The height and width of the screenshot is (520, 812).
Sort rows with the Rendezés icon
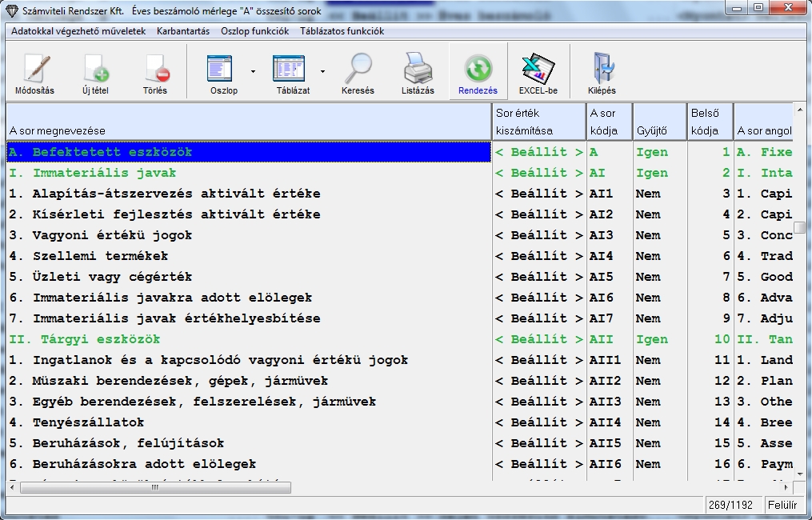click(x=478, y=72)
